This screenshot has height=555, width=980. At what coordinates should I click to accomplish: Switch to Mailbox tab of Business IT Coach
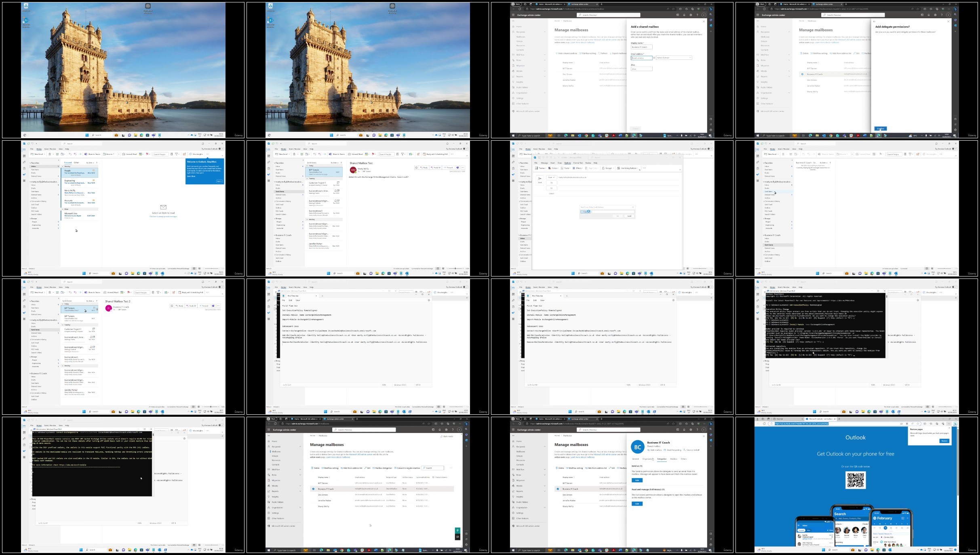[674, 459]
